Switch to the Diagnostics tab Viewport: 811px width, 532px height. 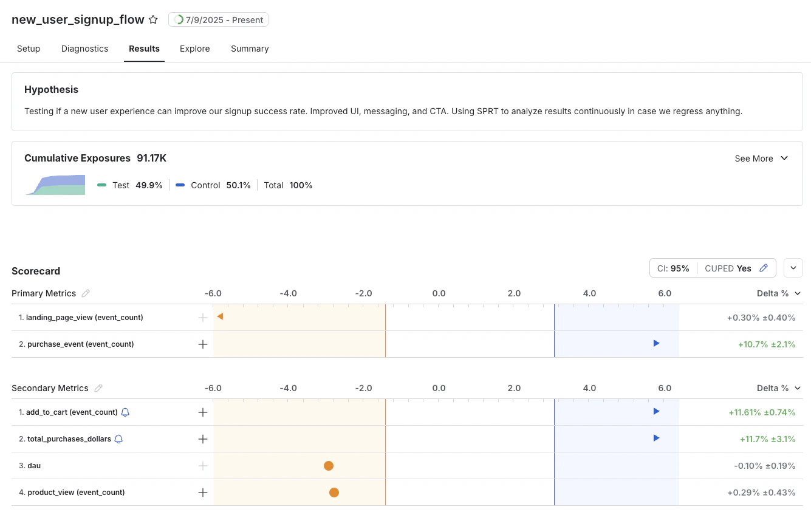point(84,49)
